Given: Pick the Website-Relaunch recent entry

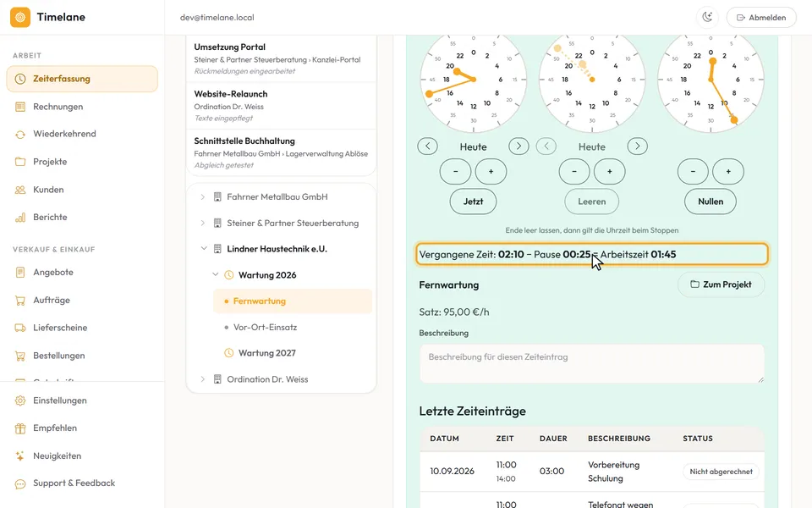Looking at the screenshot, I should pyautogui.click(x=281, y=106).
